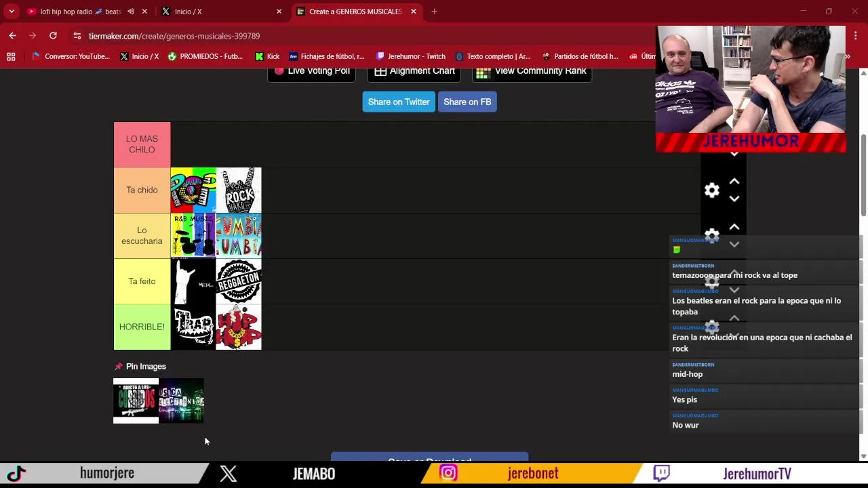
Task: Select the Trap genre image
Action: point(193,327)
